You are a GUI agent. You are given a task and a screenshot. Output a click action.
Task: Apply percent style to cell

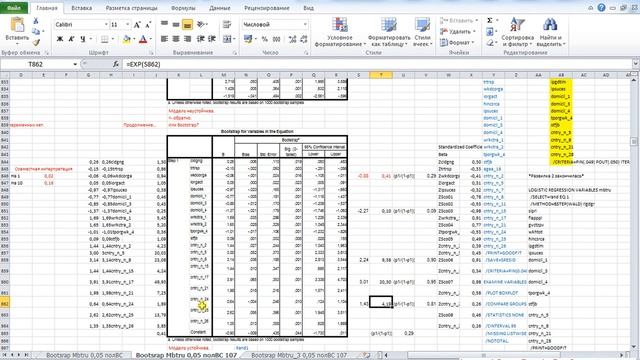coord(264,39)
